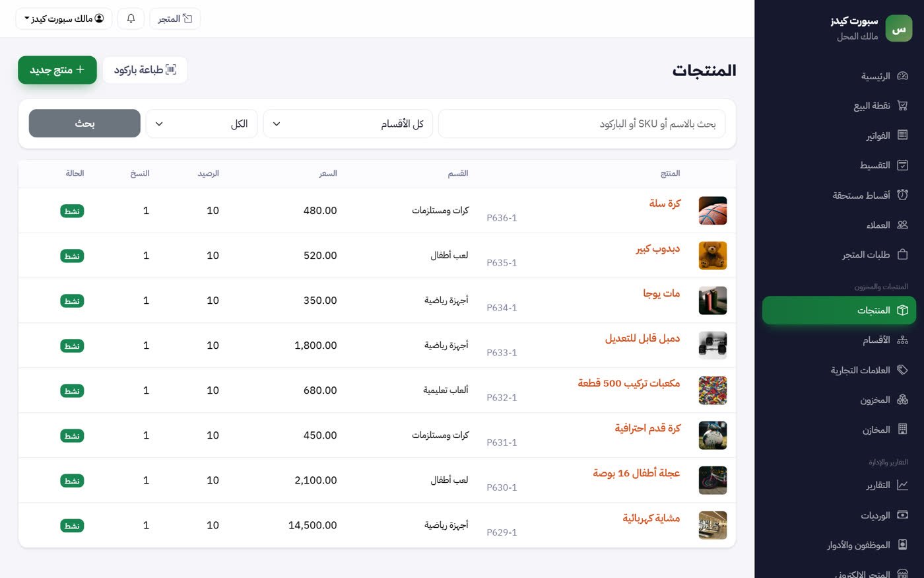The height and width of the screenshot is (578, 924).
Task: Click the SKU text P636-1
Action: [502, 218]
